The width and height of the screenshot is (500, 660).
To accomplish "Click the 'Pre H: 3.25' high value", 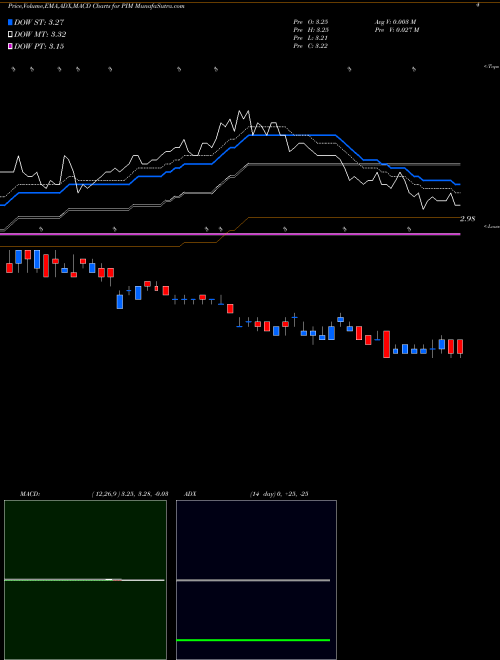I will (x=311, y=30).
